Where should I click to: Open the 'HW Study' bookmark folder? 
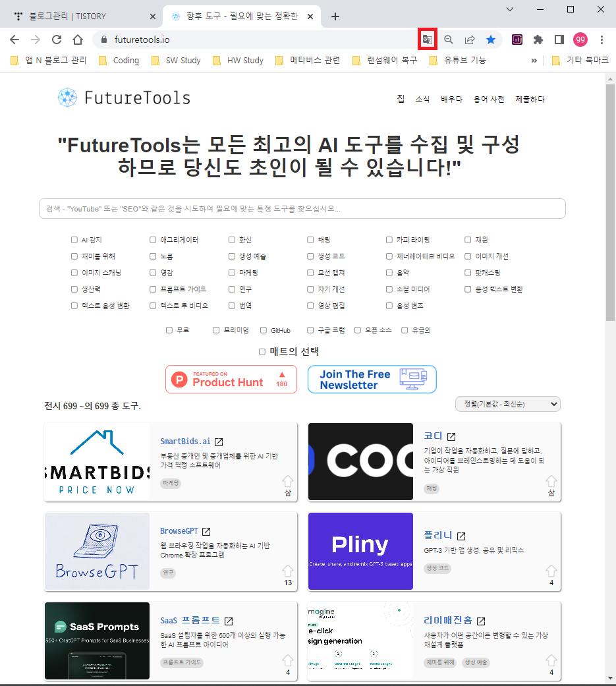click(238, 61)
